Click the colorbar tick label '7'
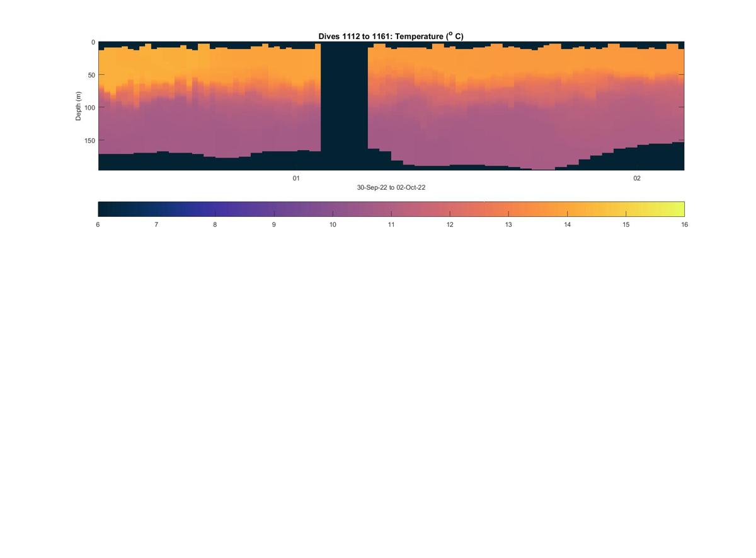Viewport: 756px width, 558px height. 156,224
